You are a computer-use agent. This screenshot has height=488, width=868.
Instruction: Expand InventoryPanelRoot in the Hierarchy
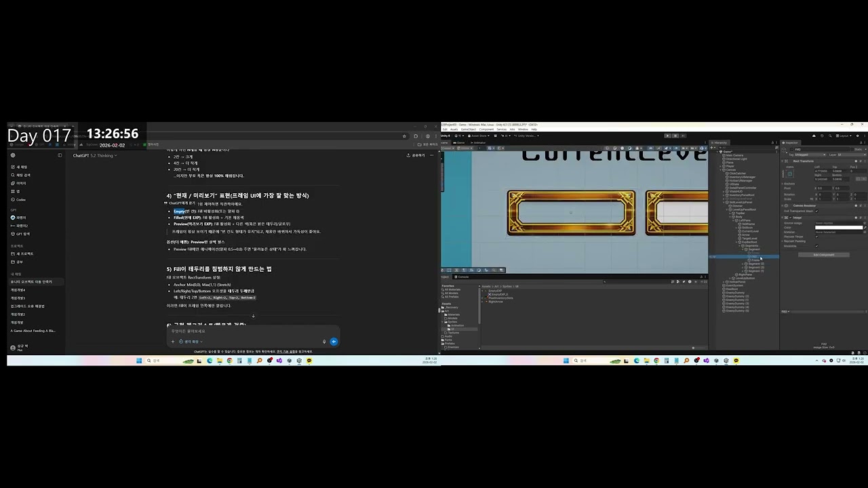pyautogui.click(x=724, y=195)
